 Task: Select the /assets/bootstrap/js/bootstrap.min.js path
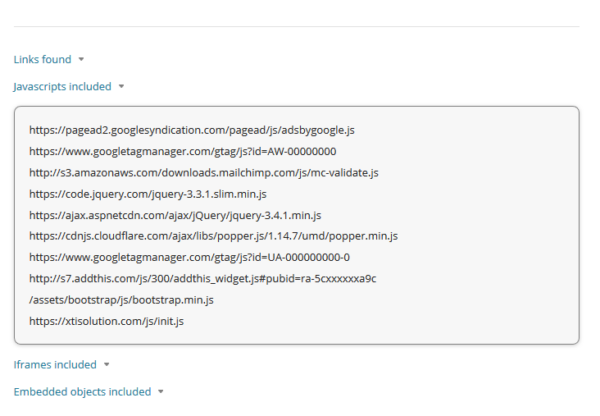pos(121,300)
